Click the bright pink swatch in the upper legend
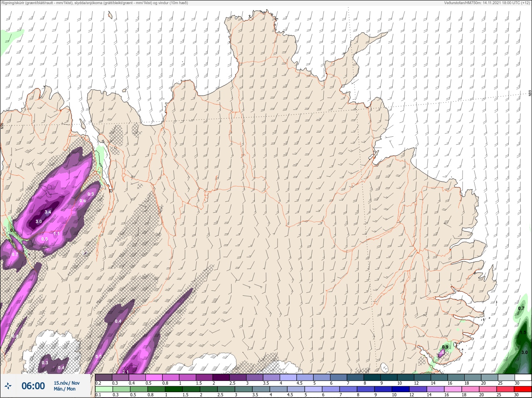 pos(154,377)
